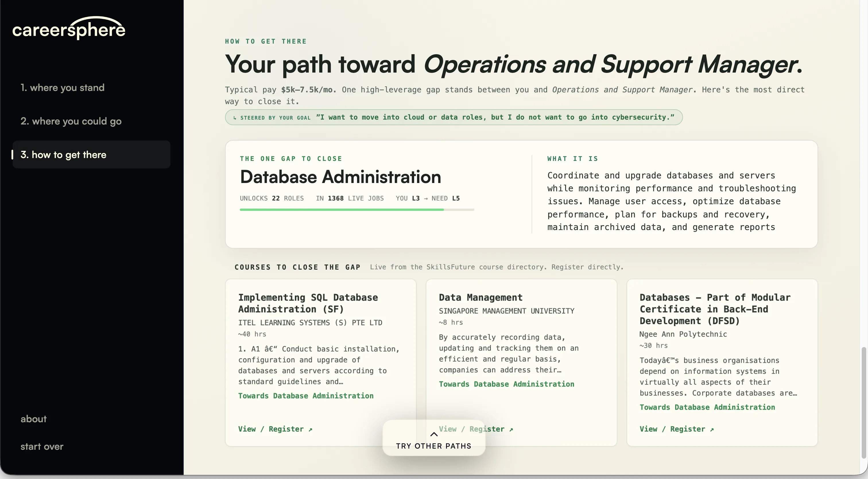Screen dimensions: 868x479
Task: Click the arrow icon beside first View / Register
Action: click(310, 429)
